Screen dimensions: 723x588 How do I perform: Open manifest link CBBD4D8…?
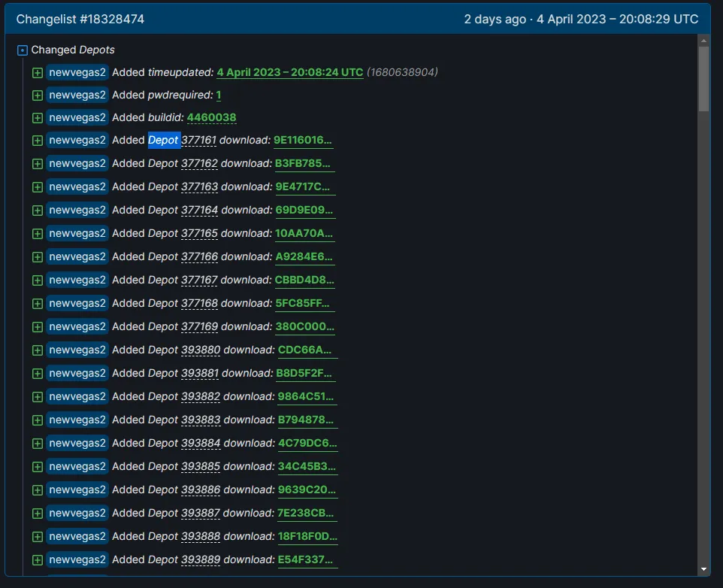(x=304, y=280)
